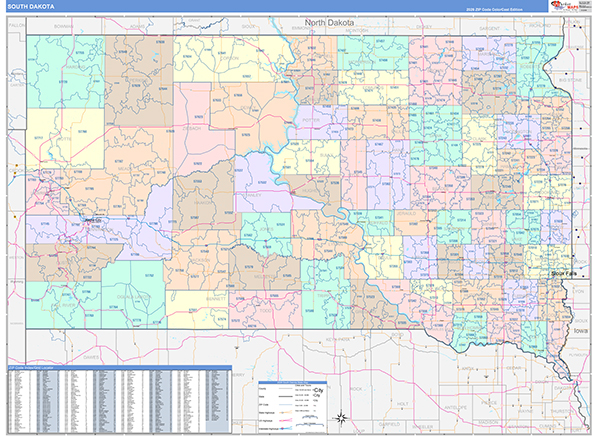Select the HUGHES county label

pos(310,191)
